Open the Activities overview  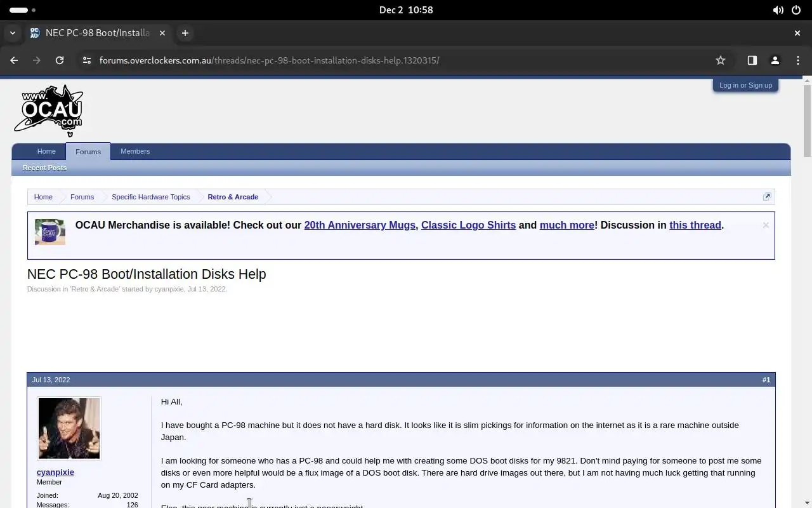[23, 10]
